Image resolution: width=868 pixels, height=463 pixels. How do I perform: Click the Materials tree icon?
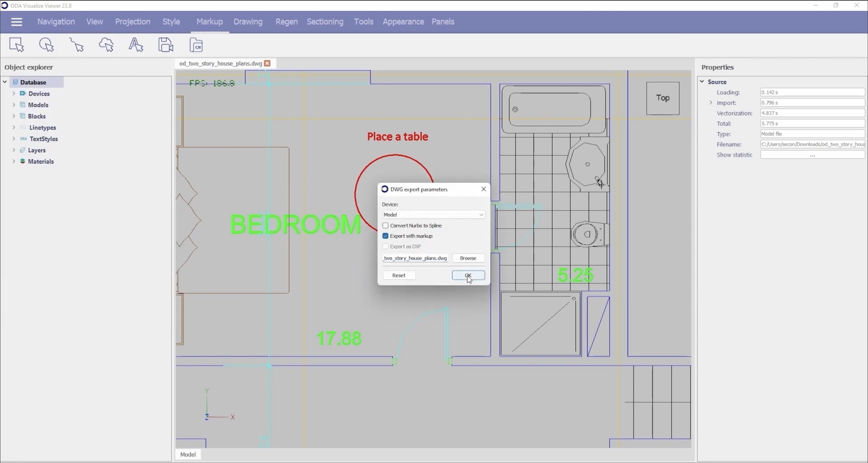[23, 161]
